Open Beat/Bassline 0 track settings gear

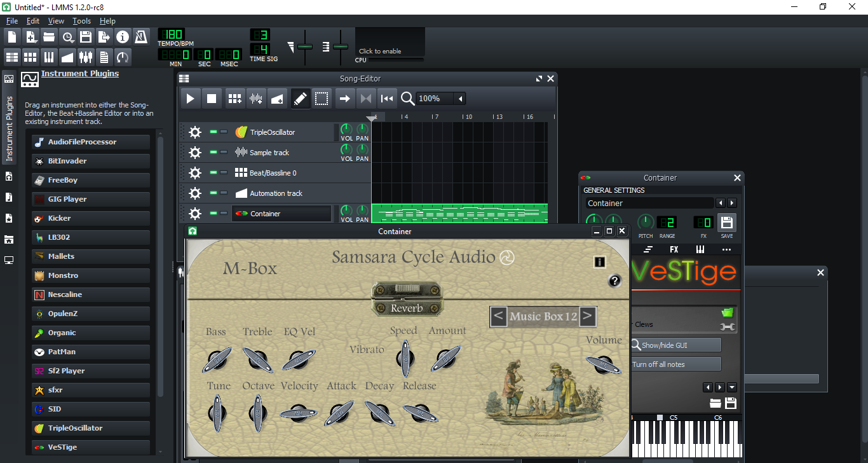coord(195,173)
